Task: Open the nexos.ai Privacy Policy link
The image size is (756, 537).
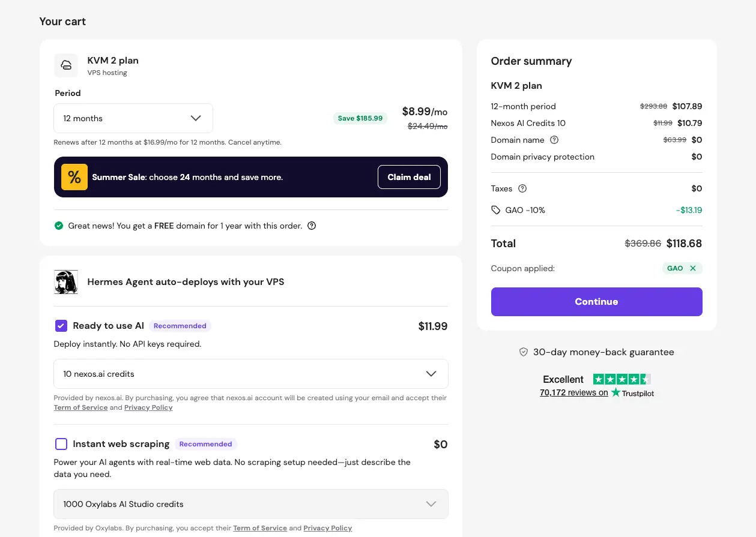Action: point(148,407)
